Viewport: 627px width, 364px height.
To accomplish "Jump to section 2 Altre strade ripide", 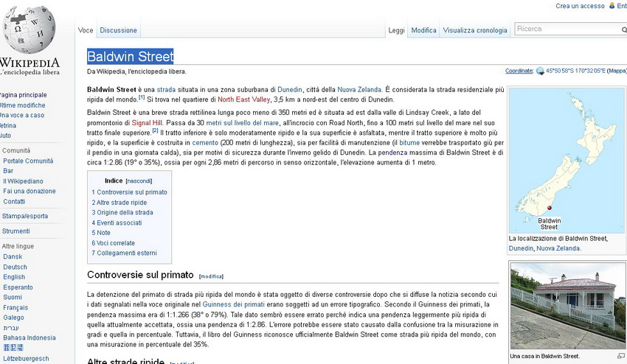I will click(x=119, y=203).
